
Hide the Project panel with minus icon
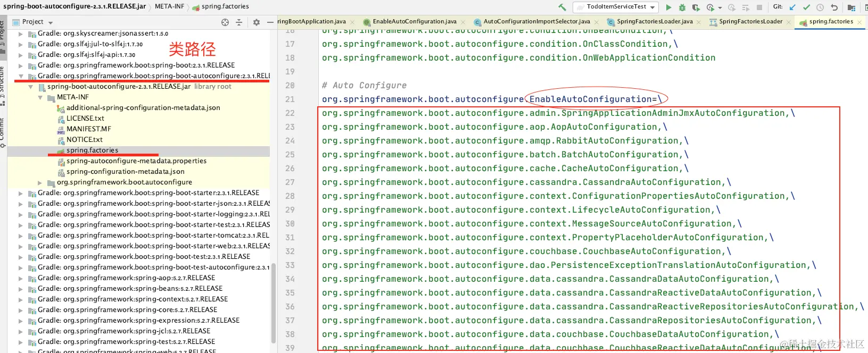click(270, 22)
